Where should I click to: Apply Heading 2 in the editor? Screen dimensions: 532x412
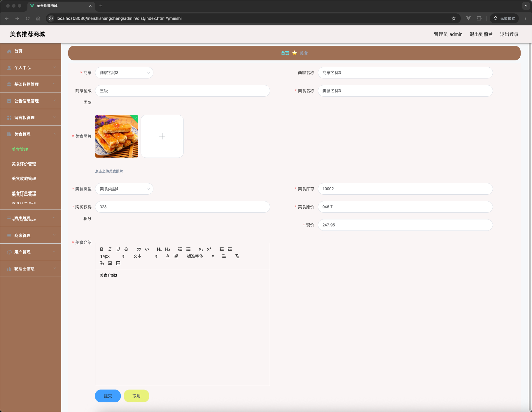[x=167, y=249]
